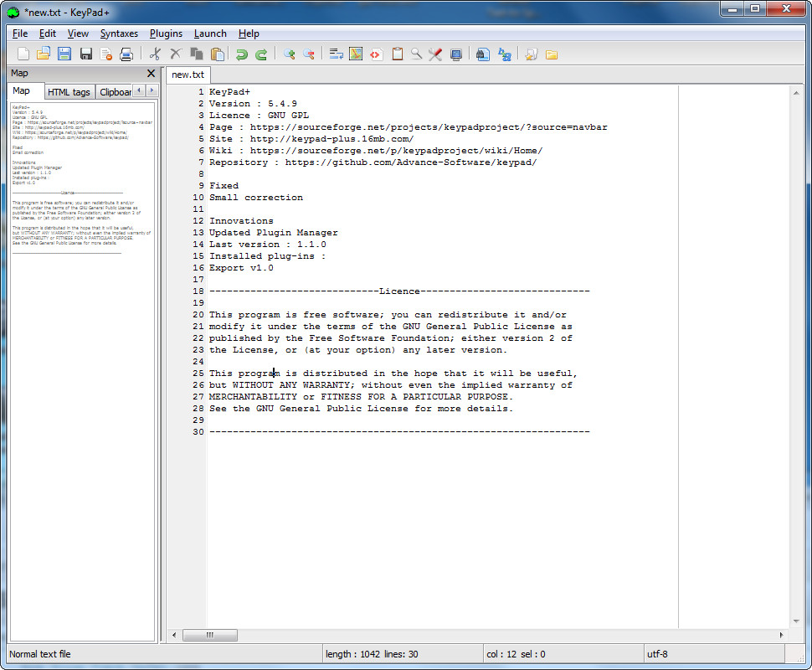Open the find and replace icon
The image size is (812, 670).
coord(505,54)
